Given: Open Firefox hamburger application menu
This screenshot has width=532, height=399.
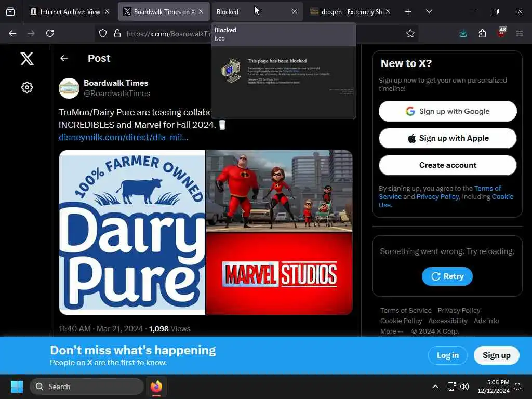Looking at the screenshot, I should tap(520, 33).
